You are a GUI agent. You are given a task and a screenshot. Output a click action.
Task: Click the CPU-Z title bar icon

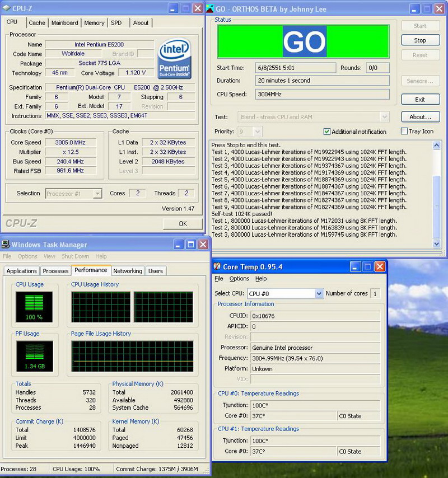pos(6,8)
